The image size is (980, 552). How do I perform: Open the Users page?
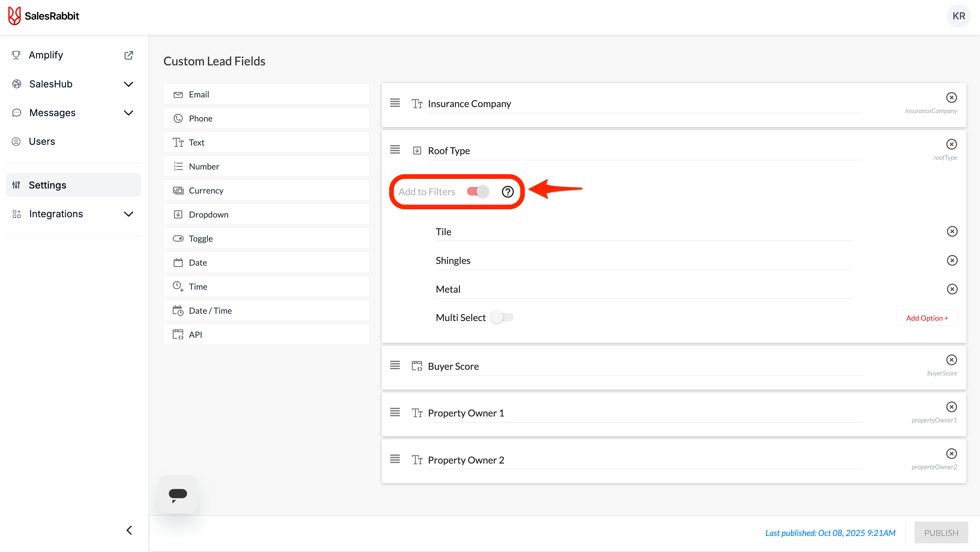[42, 142]
